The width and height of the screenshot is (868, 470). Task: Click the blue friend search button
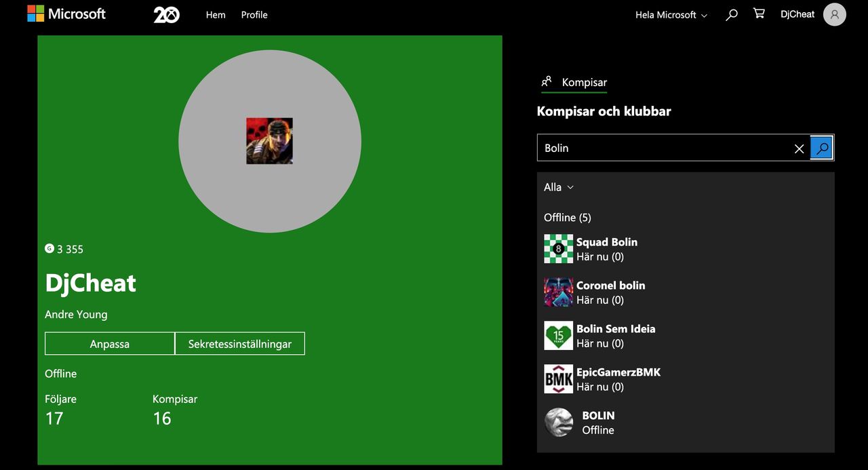822,148
